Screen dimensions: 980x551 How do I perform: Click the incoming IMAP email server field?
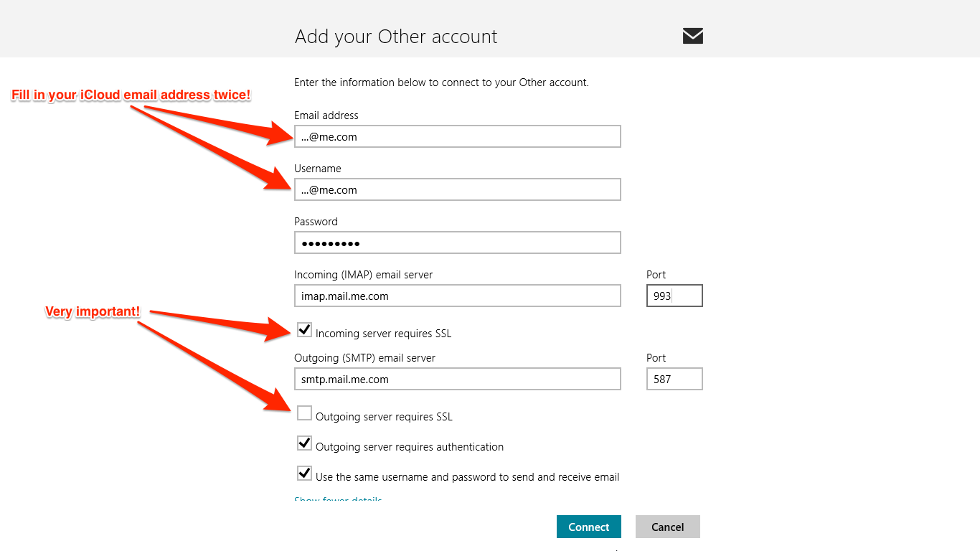coord(457,296)
